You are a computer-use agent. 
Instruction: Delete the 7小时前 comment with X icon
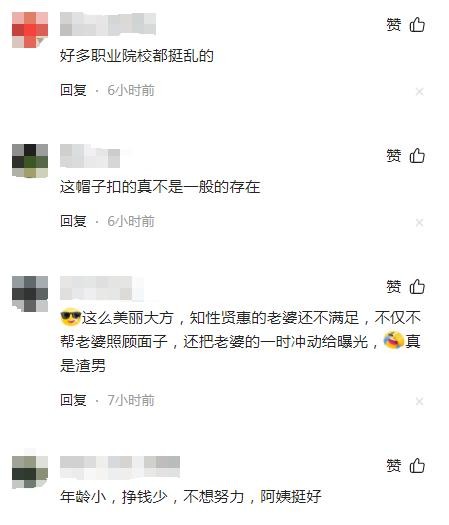tap(420, 401)
